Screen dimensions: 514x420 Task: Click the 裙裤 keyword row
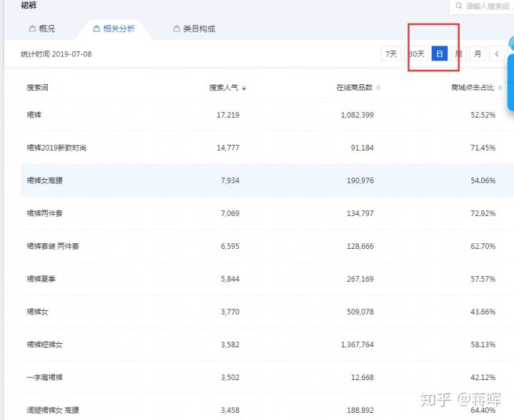pos(267,115)
